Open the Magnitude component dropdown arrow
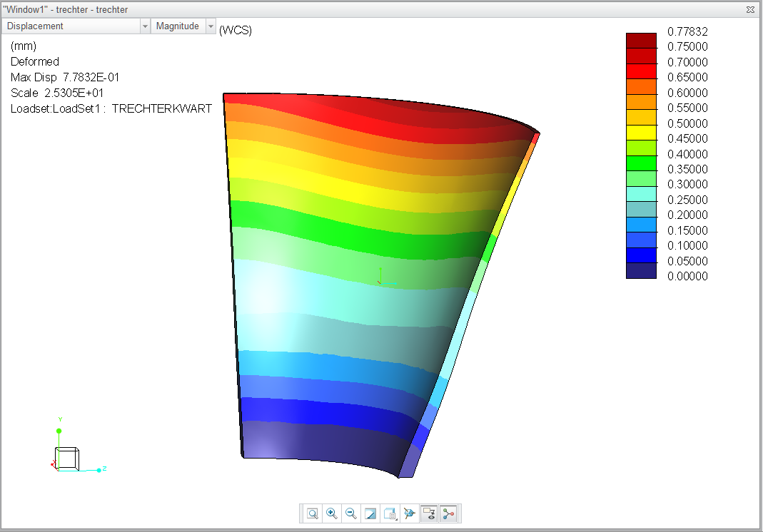 [x=211, y=26]
